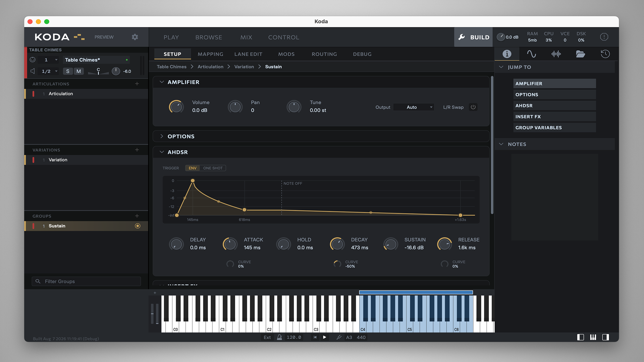
Task: Click the amplifier Volume knob
Action: pos(176,107)
